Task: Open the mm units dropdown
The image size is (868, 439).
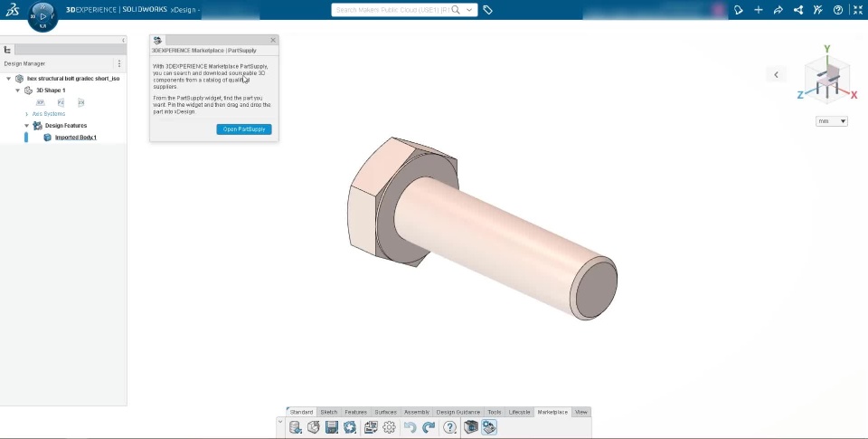Action: coord(832,120)
